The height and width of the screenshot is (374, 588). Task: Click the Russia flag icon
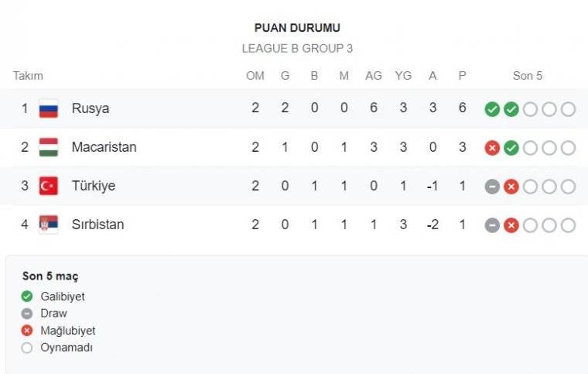click(49, 108)
